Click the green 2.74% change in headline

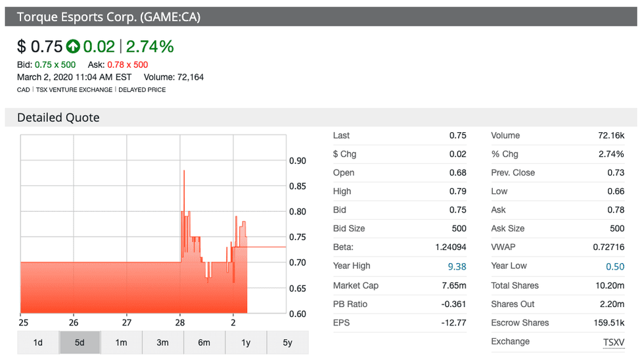point(150,47)
